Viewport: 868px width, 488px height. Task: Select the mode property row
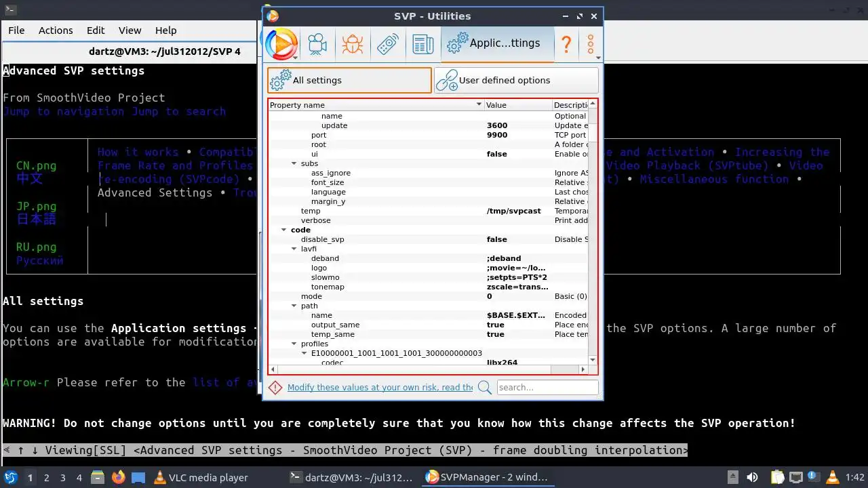coord(428,296)
